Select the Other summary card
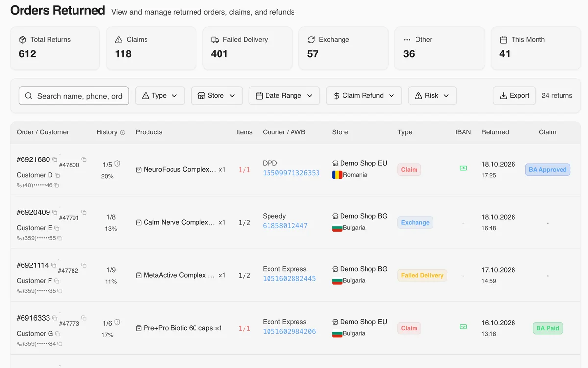 click(x=440, y=48)
